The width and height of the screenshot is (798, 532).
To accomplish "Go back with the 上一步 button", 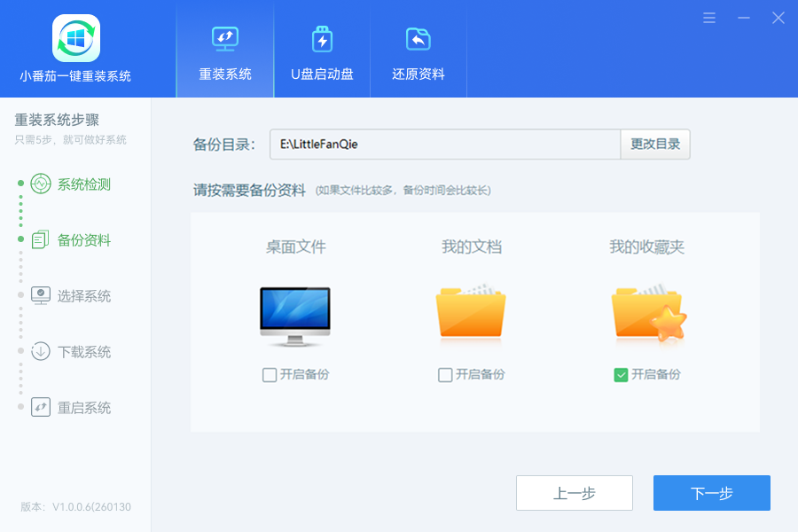I will (x=575, y=493).
